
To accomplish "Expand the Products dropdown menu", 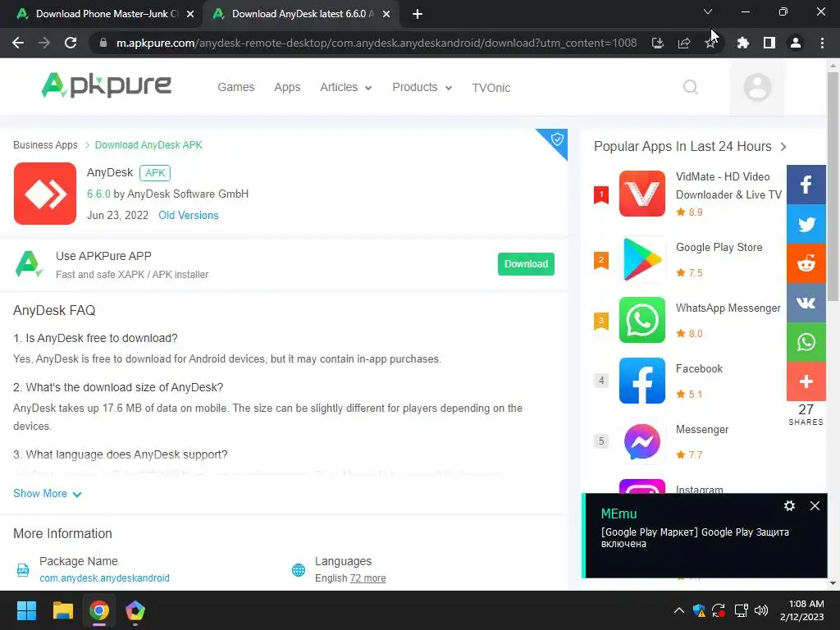I will click(422, 87).
